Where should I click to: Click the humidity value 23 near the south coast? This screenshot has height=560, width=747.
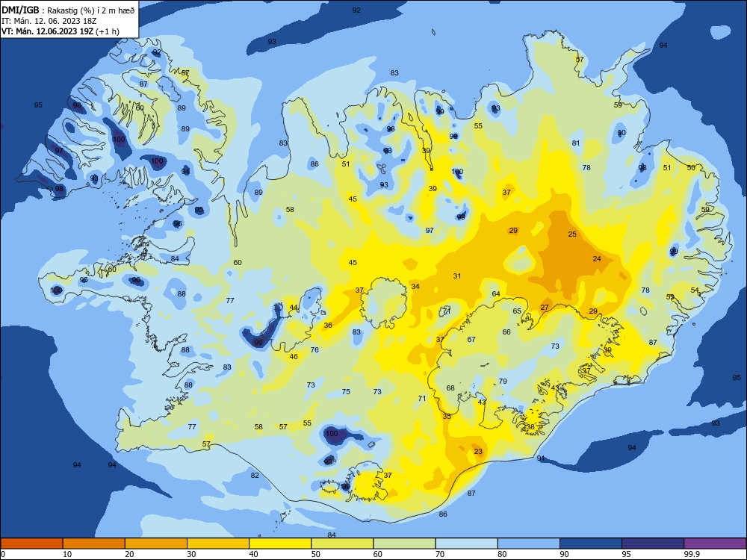(478, 452)
